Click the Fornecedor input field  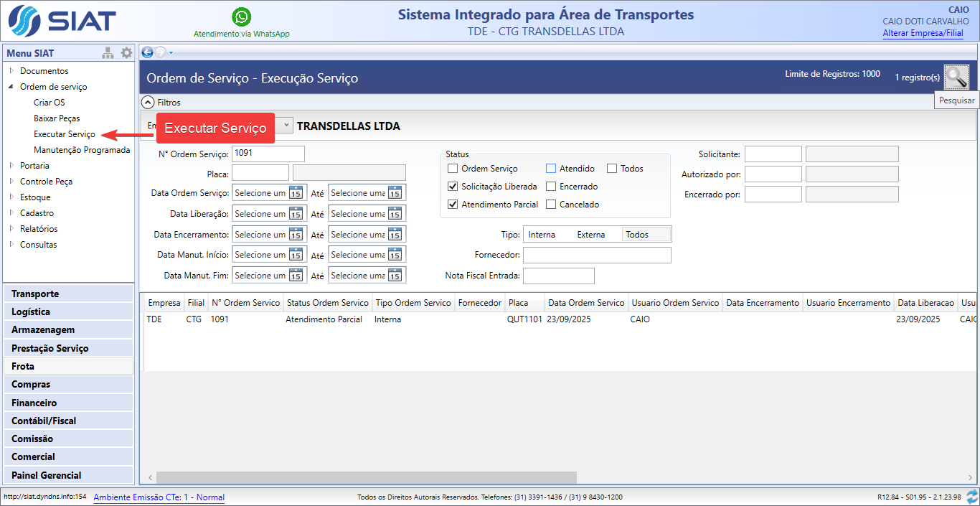coord(597,256)
